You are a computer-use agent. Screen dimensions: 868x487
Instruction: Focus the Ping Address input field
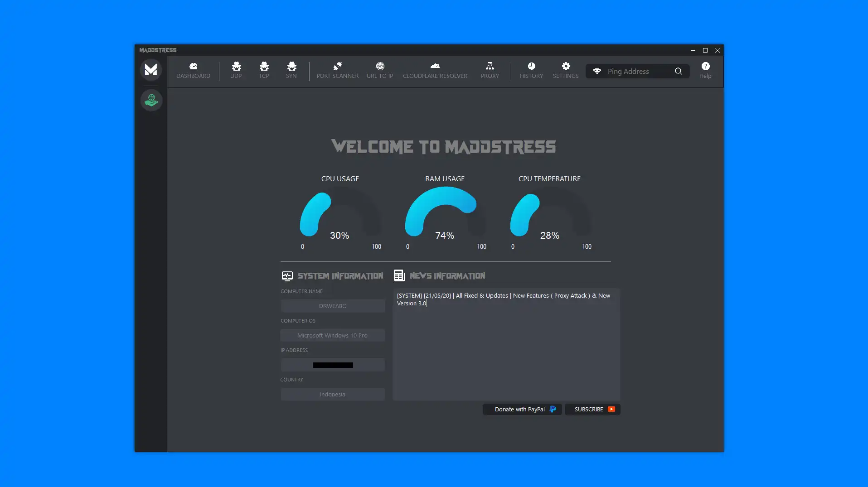click(x=637, y=71)
